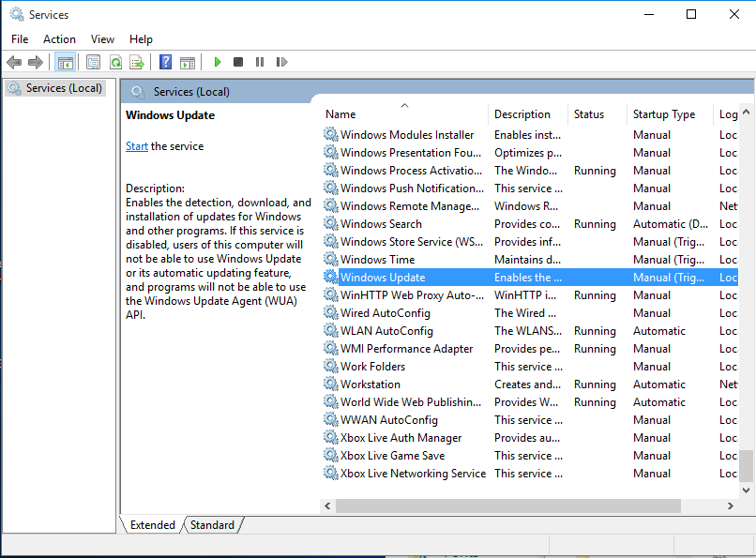This screenshot has width=756, height=558.
Task: Select the Windows Store Service (WS... name
Action: pyautogui.click(x=412, y=241)
